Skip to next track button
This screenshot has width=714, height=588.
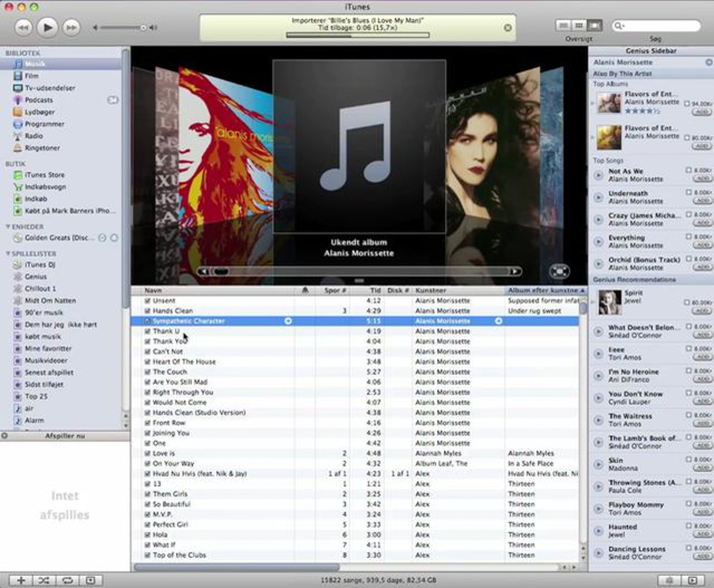pyautogui.click(x=71, y=27)
